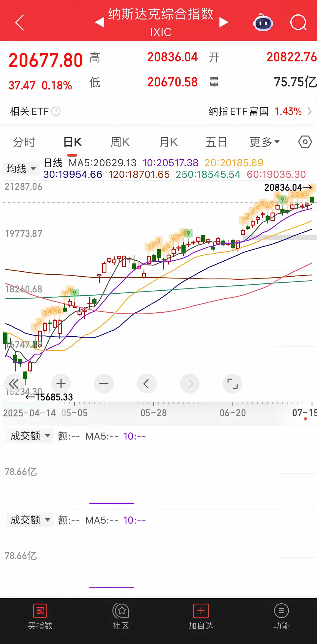Open first 成交额 indicator dropdown

click(x=30, y=436)
